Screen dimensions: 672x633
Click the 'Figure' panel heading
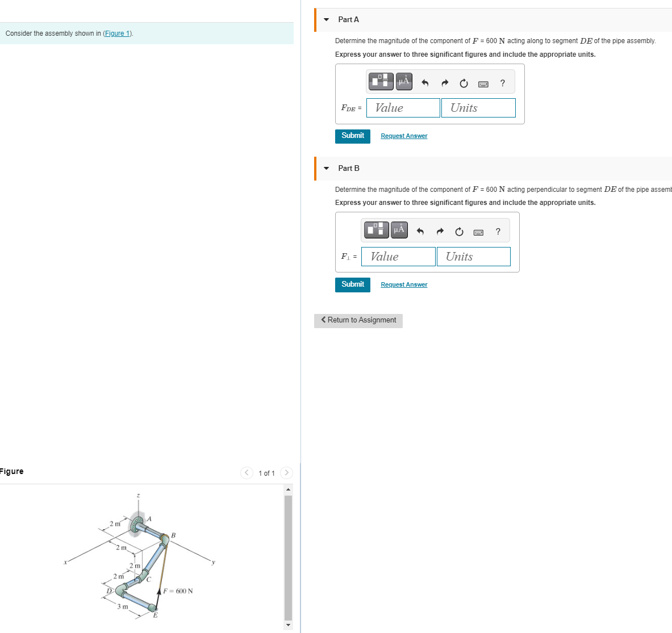(11, 472)
